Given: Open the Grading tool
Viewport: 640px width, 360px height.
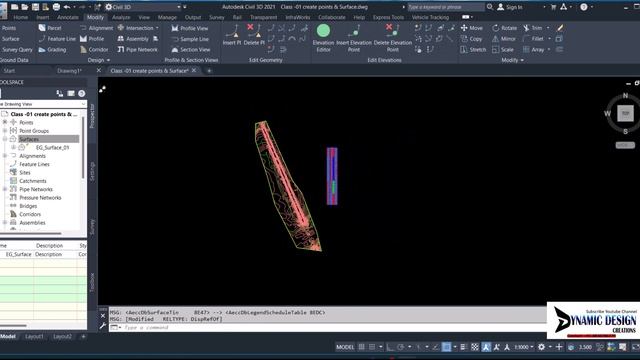Looking at the screenshot, I should (52, 49).
